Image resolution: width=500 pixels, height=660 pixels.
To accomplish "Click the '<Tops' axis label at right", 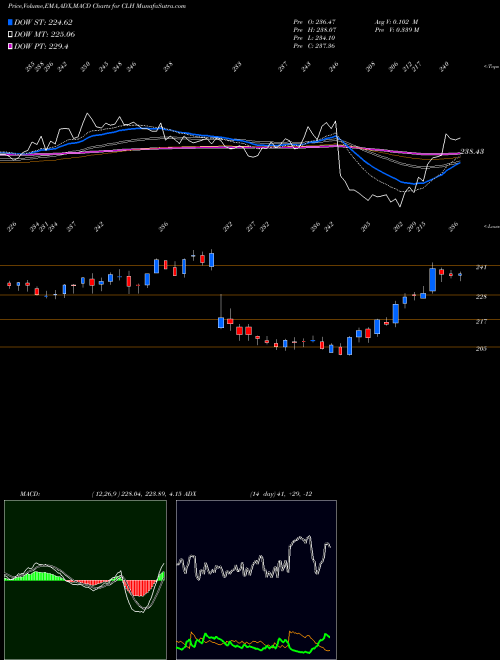I will pyautogui.click(x=491, y=66).
